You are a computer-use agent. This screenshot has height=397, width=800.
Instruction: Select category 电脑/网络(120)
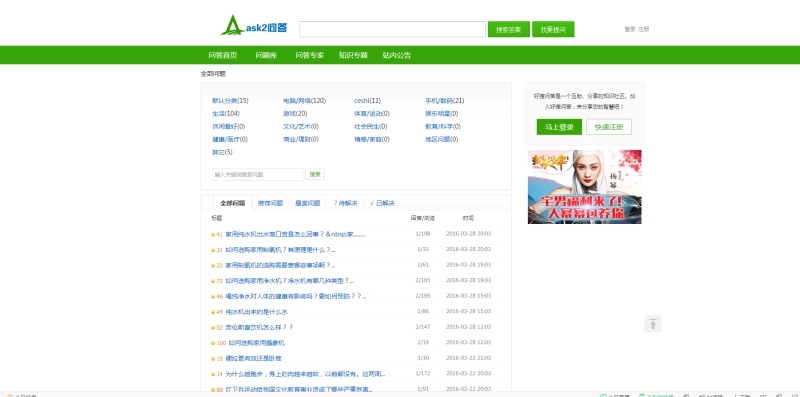pyautogui.click(x=305, y=101)
